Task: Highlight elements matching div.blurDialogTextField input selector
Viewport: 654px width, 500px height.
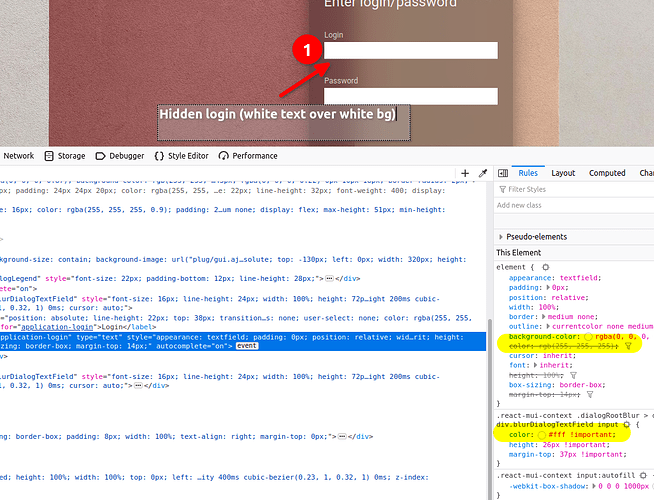Action: coord(626,425)
